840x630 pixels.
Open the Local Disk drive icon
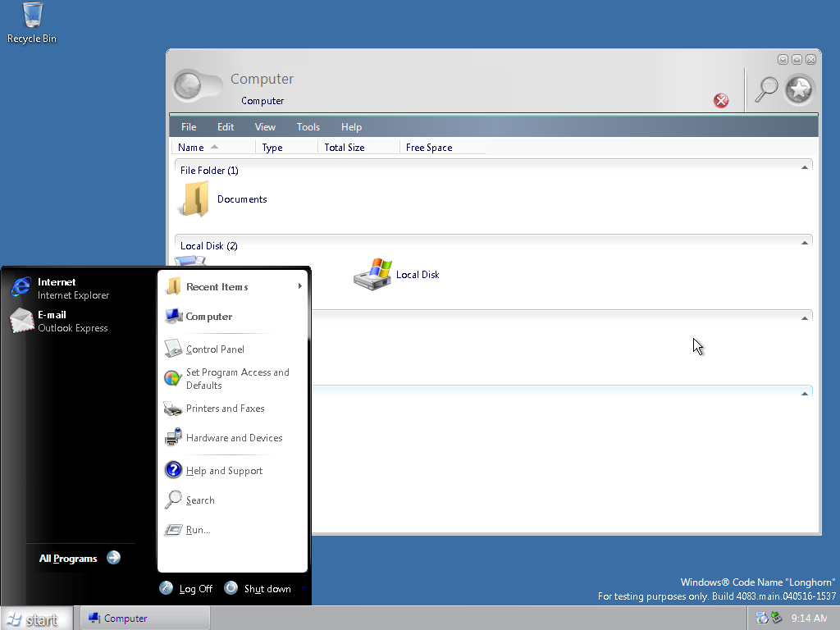[373, 275]
